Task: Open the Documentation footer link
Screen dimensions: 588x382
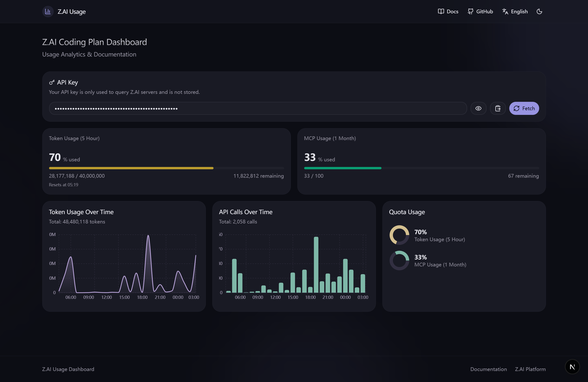Action: (x=488, y=369)
